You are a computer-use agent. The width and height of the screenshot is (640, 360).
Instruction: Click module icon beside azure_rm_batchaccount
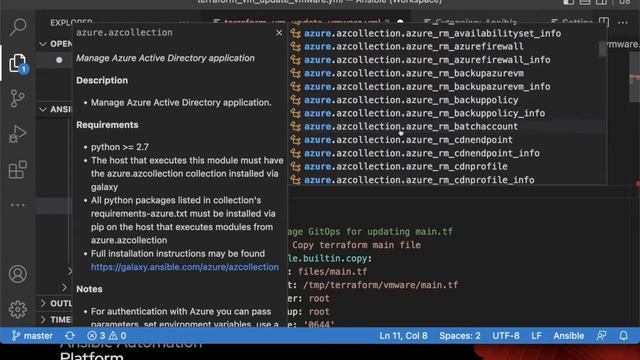pos(296,127)
